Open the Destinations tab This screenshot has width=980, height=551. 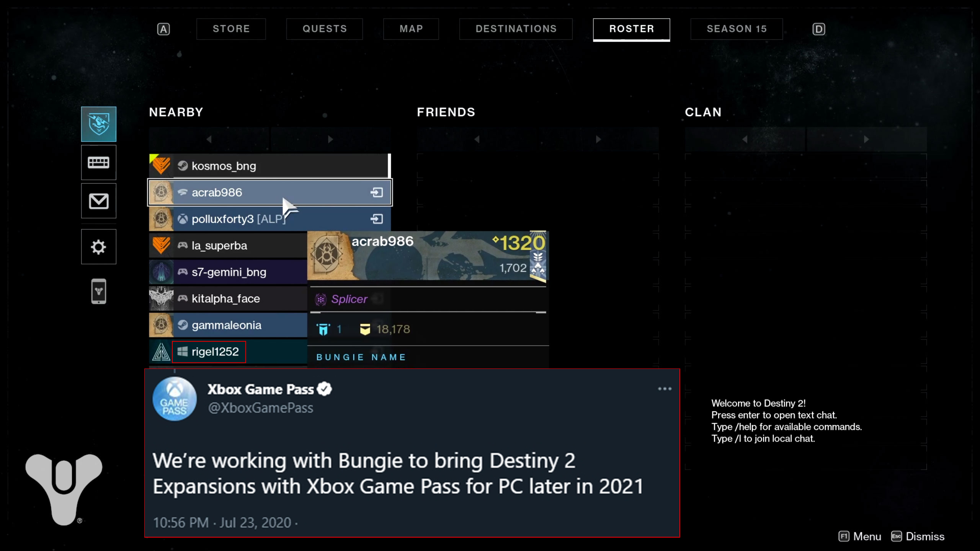[516, 29]
